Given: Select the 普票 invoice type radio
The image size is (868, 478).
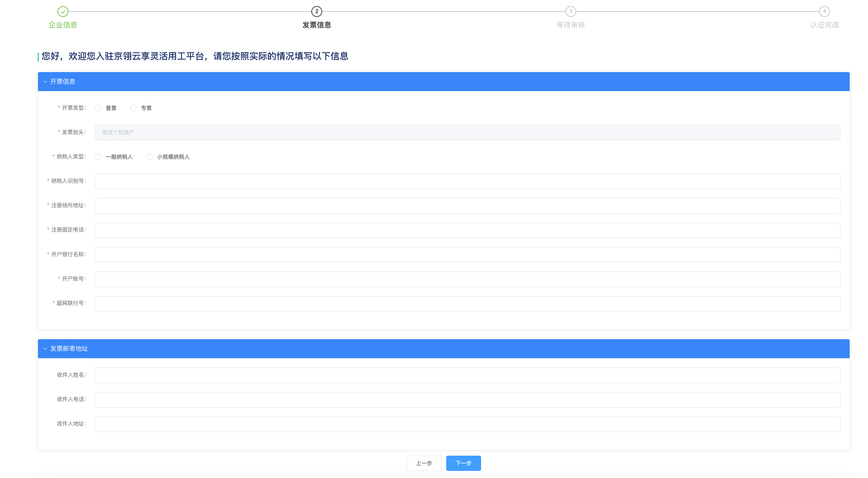Looking at the screenshot, I should [98, 108].
